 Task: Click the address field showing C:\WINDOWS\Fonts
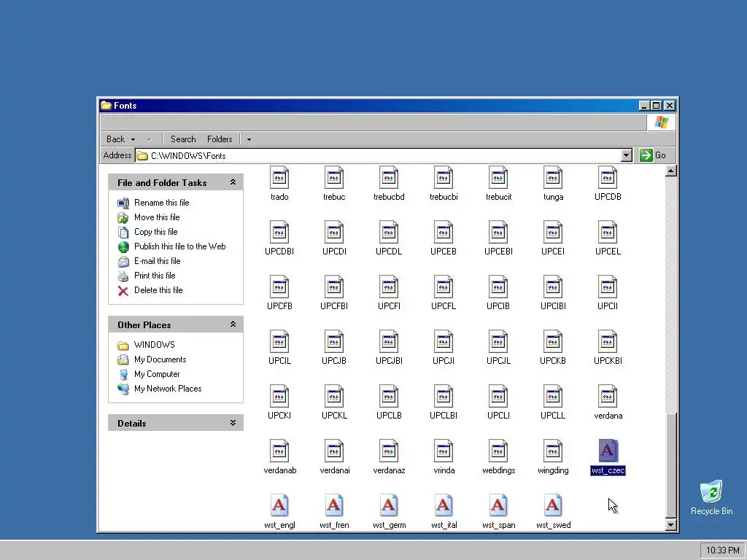[379, 156]
